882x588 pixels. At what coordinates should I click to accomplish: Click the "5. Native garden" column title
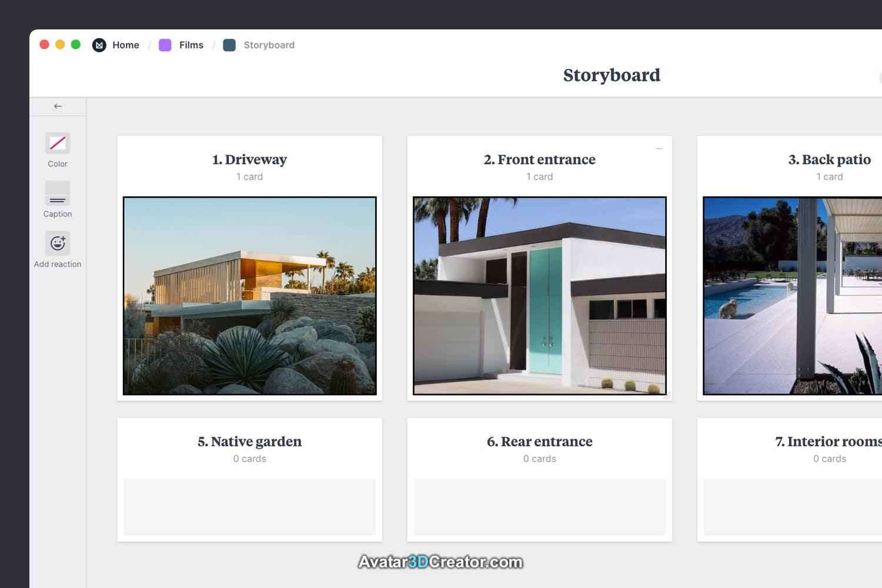tap(250, 442)
